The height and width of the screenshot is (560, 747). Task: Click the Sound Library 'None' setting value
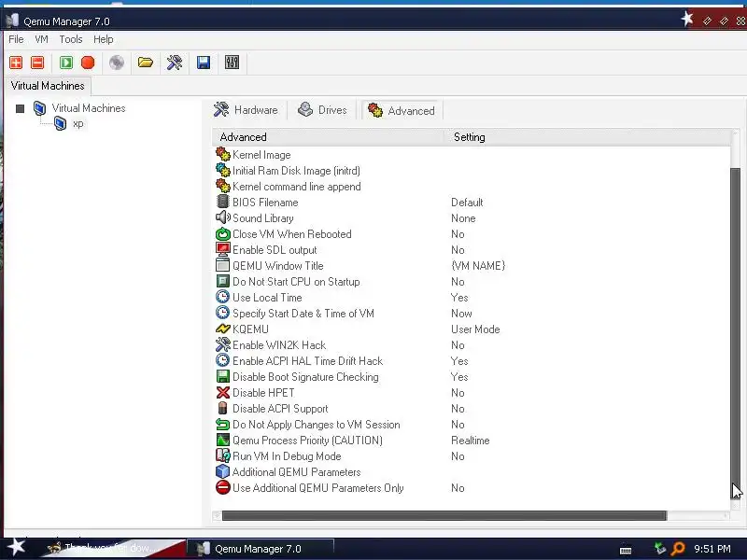pos(463,218)
